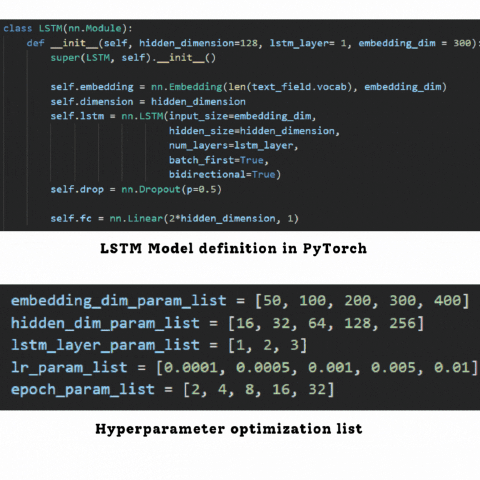Image resolution: width=480 pixels, height=480 pixels.
Task: Click the 'embedding_dim_param_list' line
Action: click(x=240, y=301)
